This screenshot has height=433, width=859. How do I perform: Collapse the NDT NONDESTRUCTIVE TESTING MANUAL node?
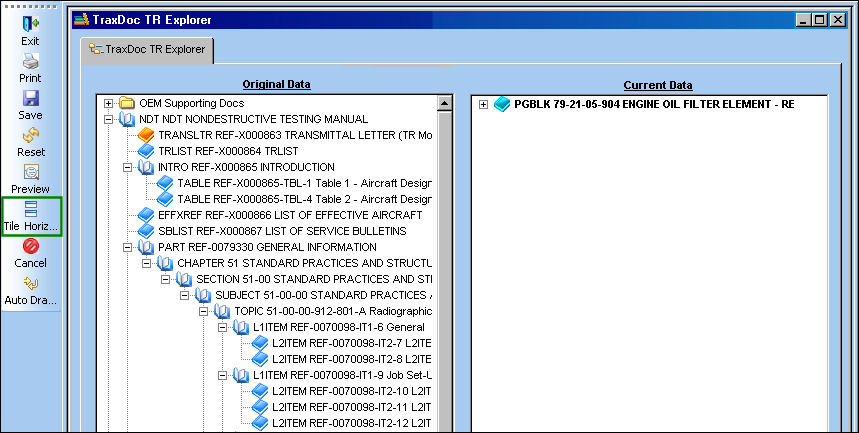point(108,119)
